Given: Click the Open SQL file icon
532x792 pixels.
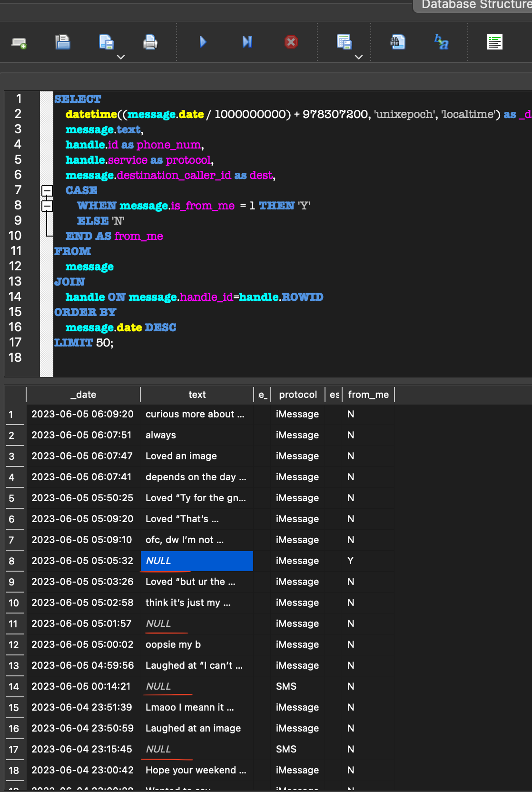Looking at the screenshot, I should click(63, 42).
